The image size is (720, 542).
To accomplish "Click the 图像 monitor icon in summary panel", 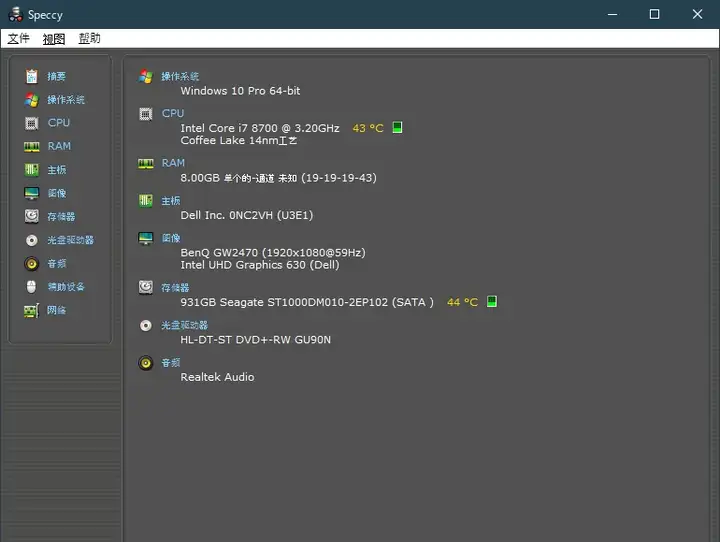I will pos(146,238).
